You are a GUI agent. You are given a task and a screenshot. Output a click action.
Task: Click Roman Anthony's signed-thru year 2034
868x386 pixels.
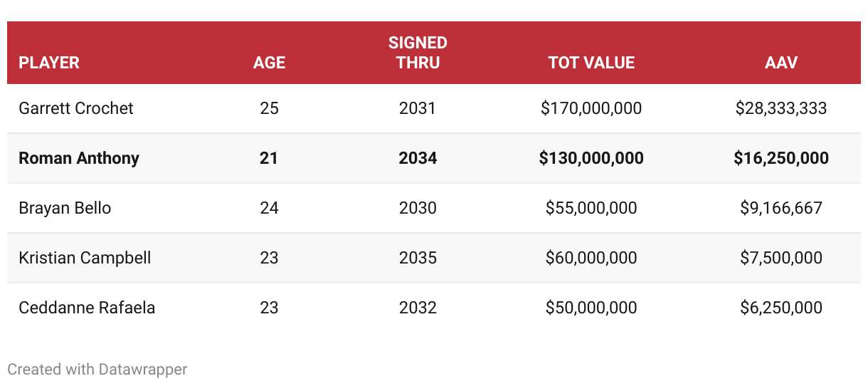[x=418, y=158]
